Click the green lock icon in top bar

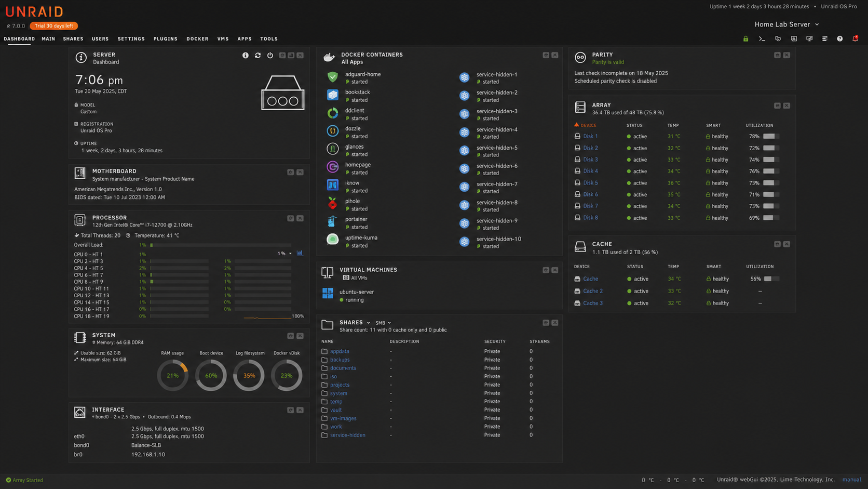(745, 39)
